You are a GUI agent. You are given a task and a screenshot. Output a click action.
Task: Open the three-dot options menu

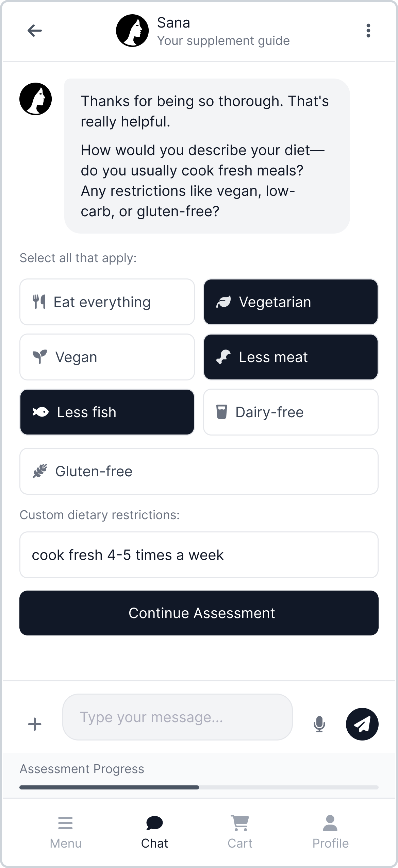(x=368, y=31)
